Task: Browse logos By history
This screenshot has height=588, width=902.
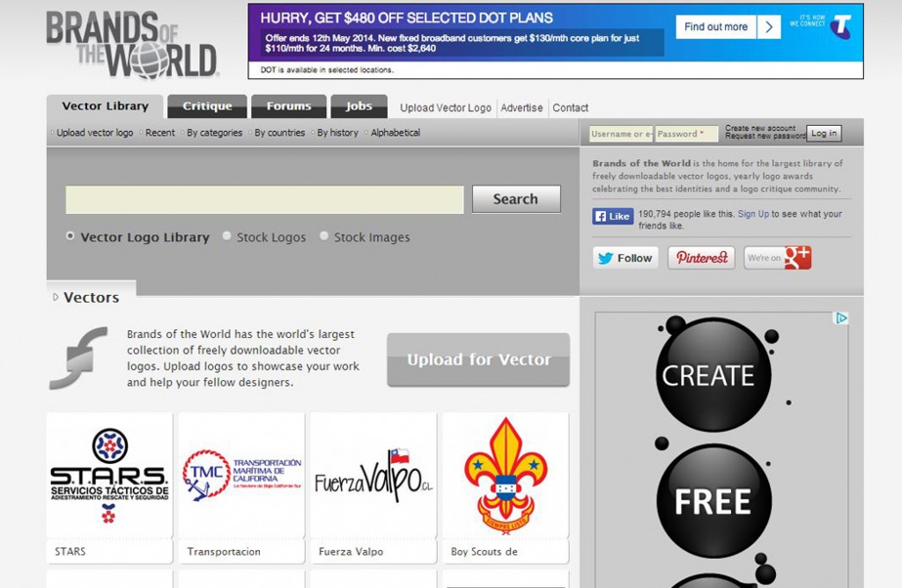Action: [x=337, y=133]
